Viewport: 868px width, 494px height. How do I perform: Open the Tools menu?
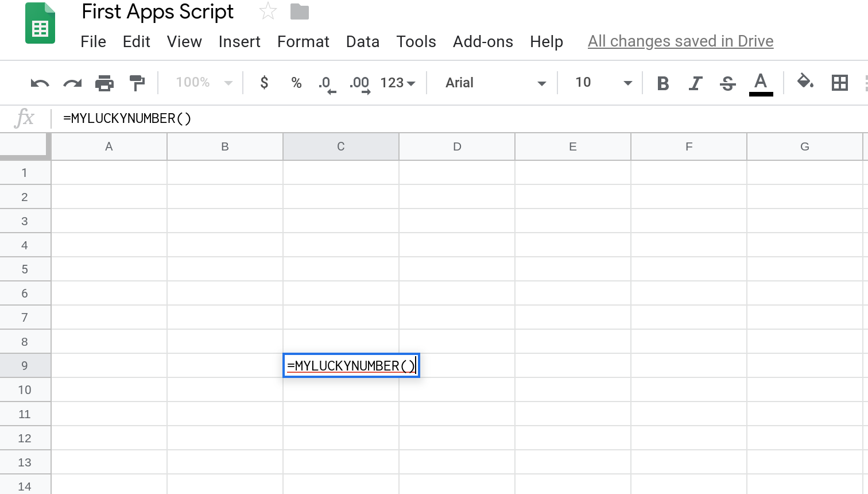(x=416, y=41)
